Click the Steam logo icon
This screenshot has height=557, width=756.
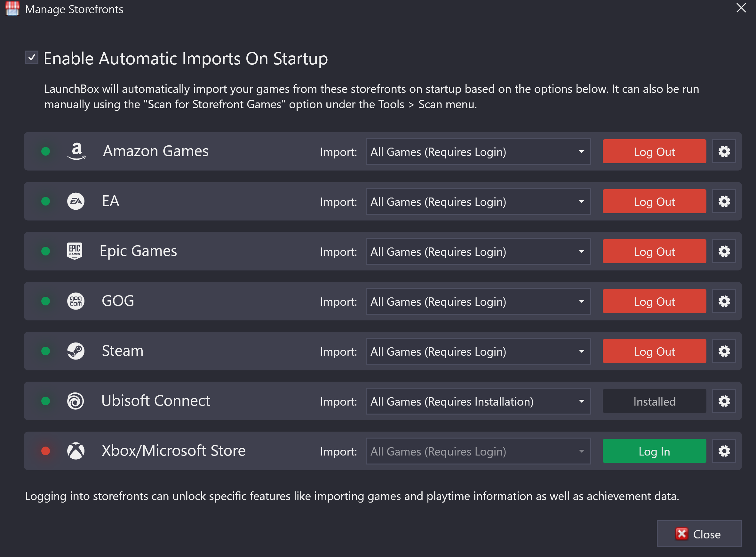[x=76, y=351]
